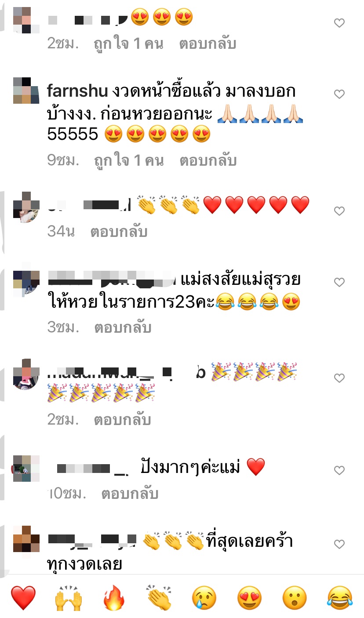Viewport: 364px width, 618px height.
Task: Tap the clapping hands quick reaction emoji
Action: click(159, 598)
